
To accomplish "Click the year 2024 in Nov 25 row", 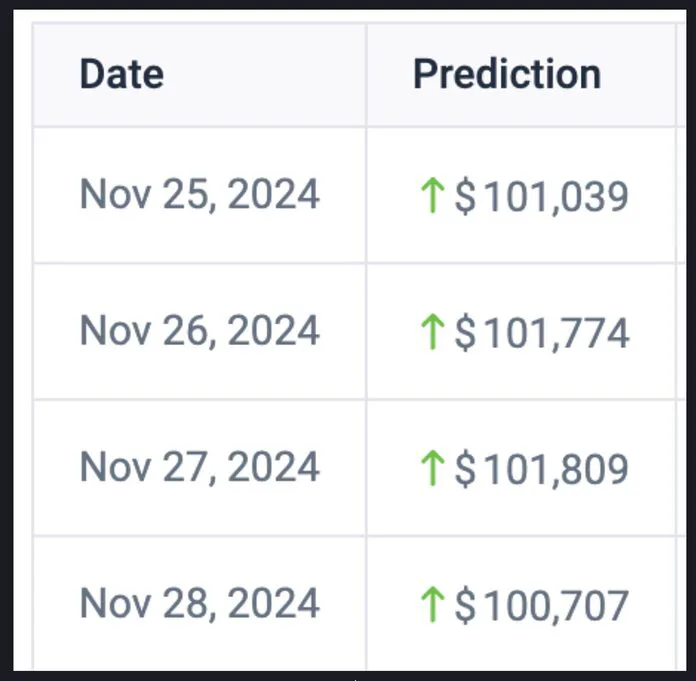I will point(273,194).
